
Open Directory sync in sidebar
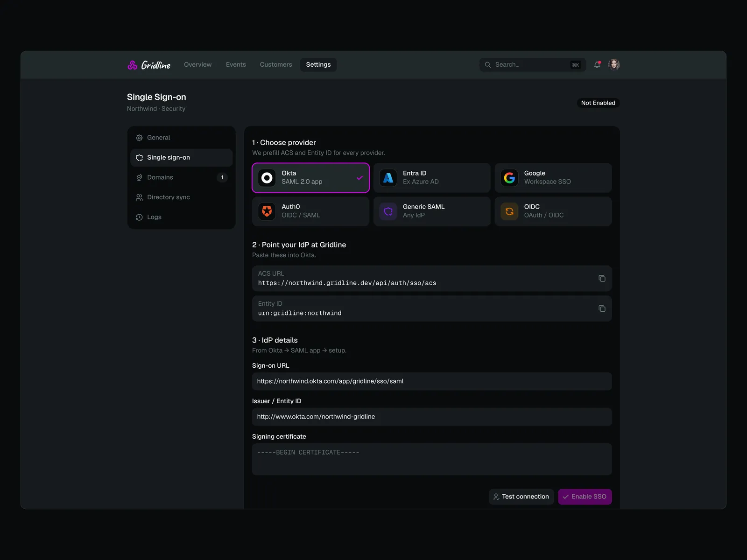181,197
